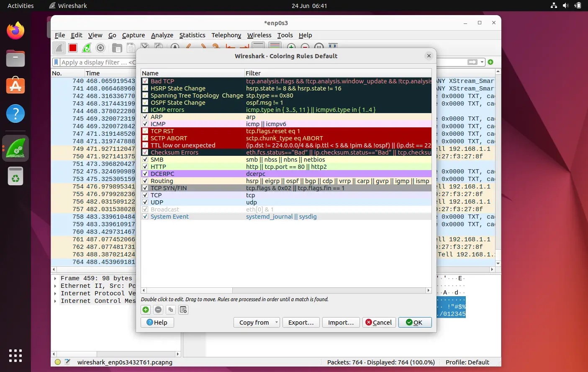588x372 pixels.
Task: Duplicate the selected coloring rule
Action: (170, 310)
